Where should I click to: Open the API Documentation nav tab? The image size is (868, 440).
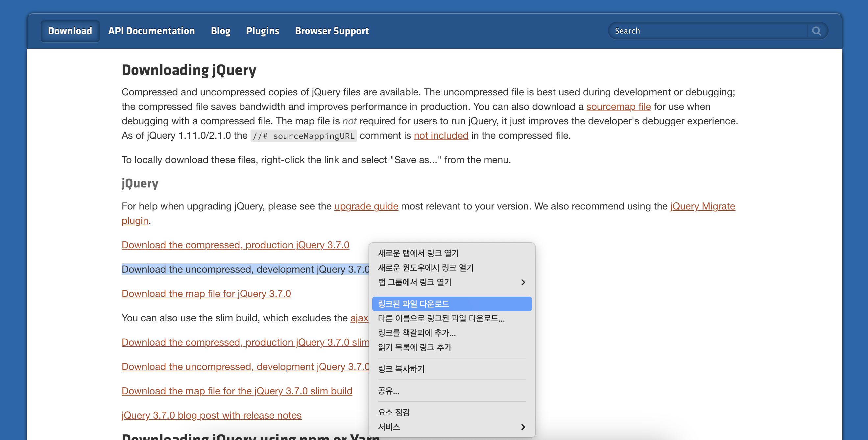pos(151,31)
